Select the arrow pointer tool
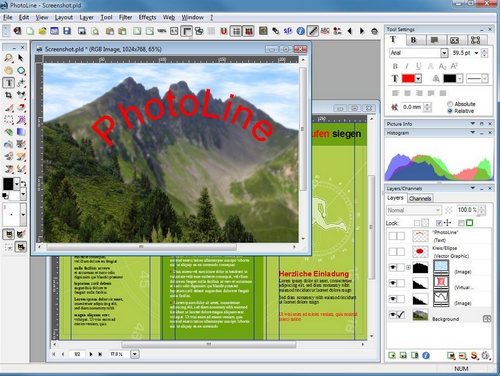Screen dimensions: 500x376 click(x=21, y=58)
